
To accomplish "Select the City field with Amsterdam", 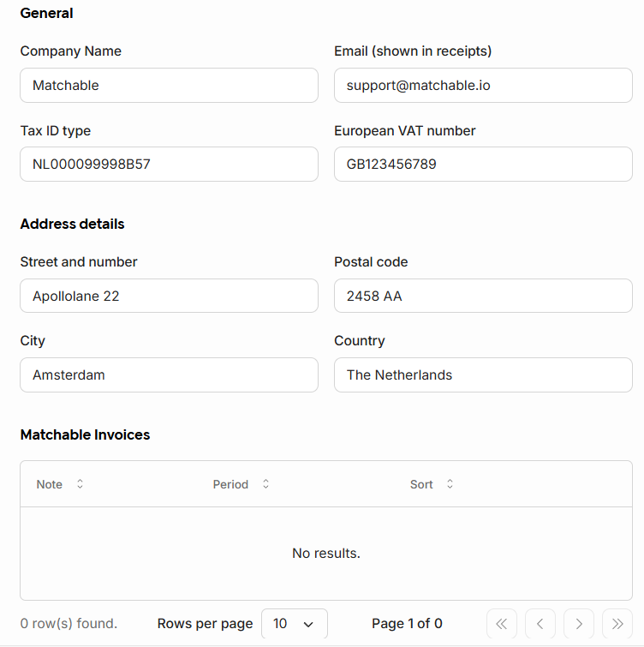I will 169,375.
